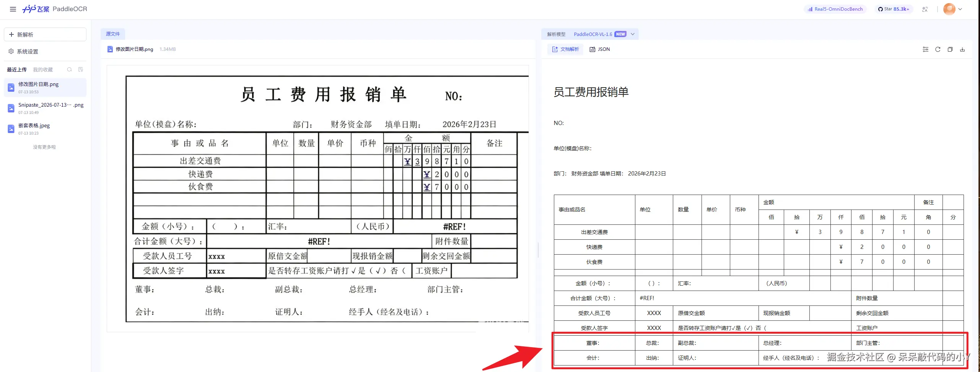Click the 源文件 source file tab
980x372 pixels.
[113, 34]
